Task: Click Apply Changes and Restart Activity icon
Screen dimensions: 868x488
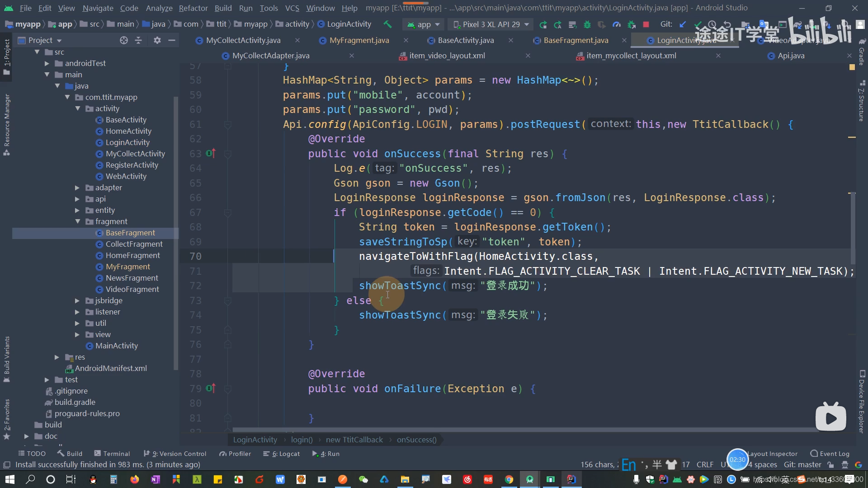Action: click(558, 24)
